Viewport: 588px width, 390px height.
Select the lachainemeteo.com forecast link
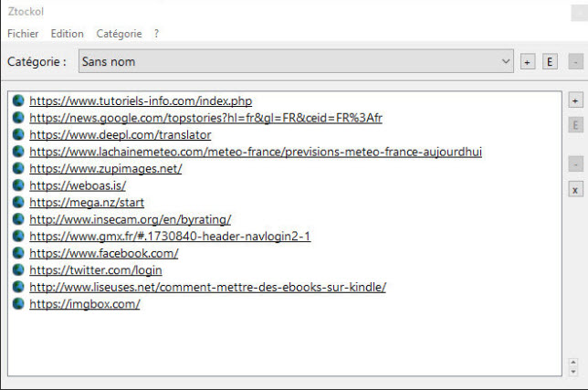[255, 152]
